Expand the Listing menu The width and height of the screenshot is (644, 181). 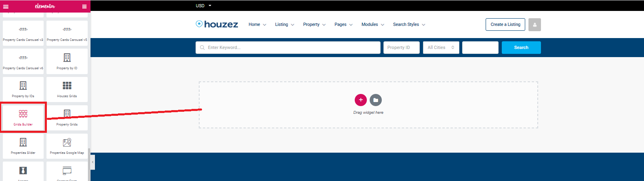click(x=285, y=24)
